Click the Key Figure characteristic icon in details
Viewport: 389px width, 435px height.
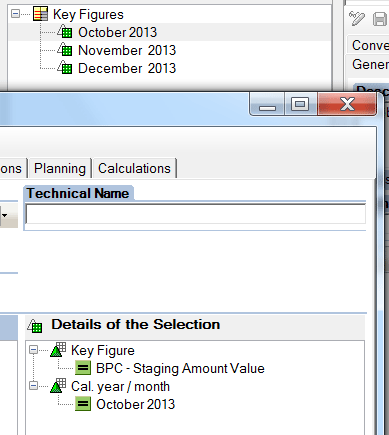click(58, 350)
